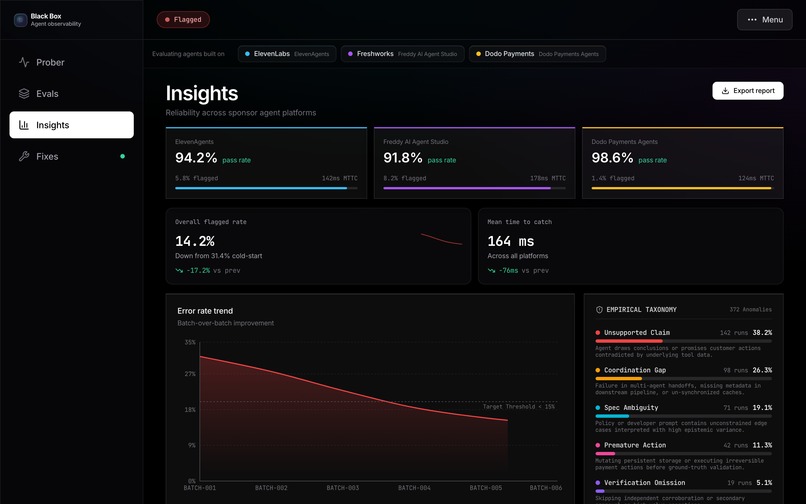This screenshot has height=504, width=806.
Task: Select the Freshworks platform chip
Action: (402, 54)
